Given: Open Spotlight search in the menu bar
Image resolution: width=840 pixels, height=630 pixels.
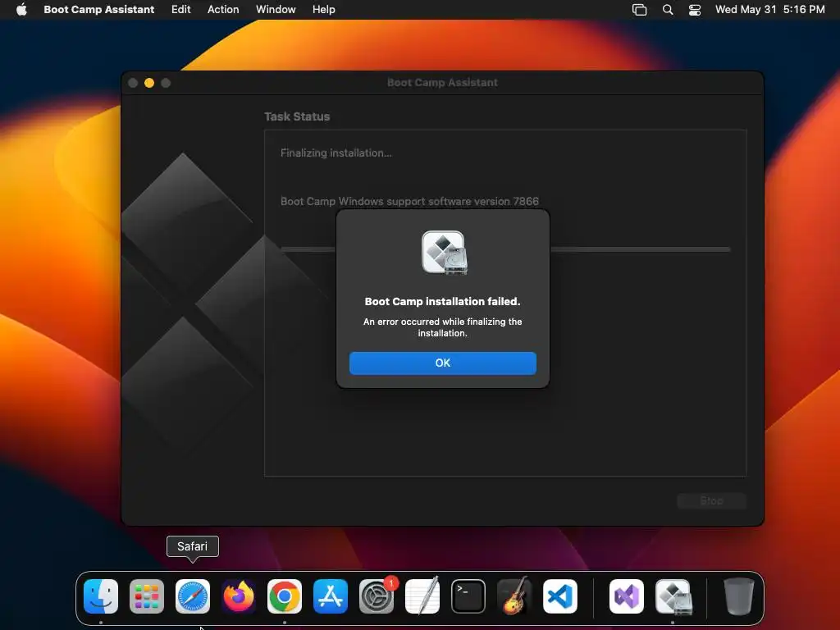Looking at the screenshot, I should coord(668,9).
